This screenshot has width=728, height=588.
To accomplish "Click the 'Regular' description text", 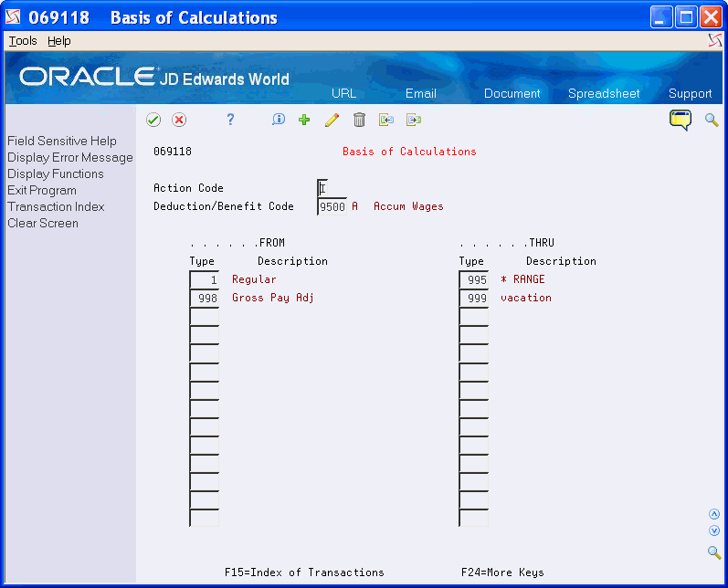I will (x=254, y=279).
